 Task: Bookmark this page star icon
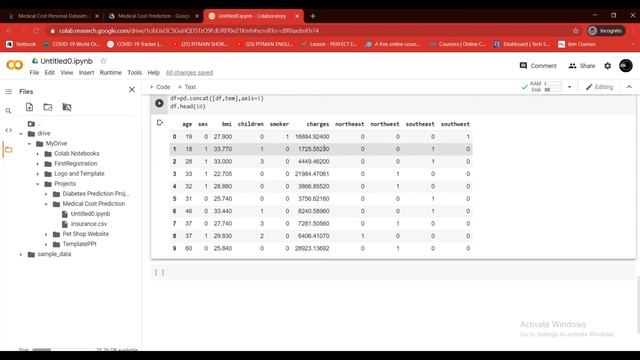(x=576, y=31)
